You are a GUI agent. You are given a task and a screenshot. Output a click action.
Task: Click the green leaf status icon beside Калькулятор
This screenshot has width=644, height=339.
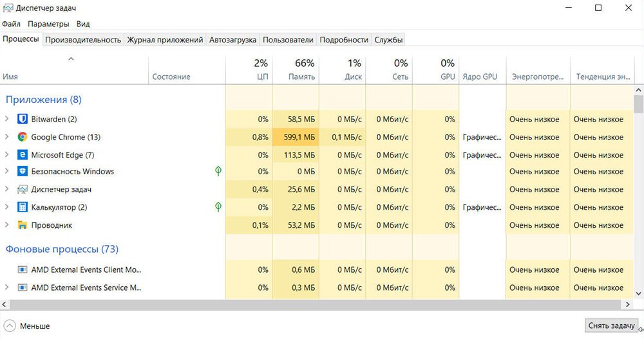(x=218, y=207)
